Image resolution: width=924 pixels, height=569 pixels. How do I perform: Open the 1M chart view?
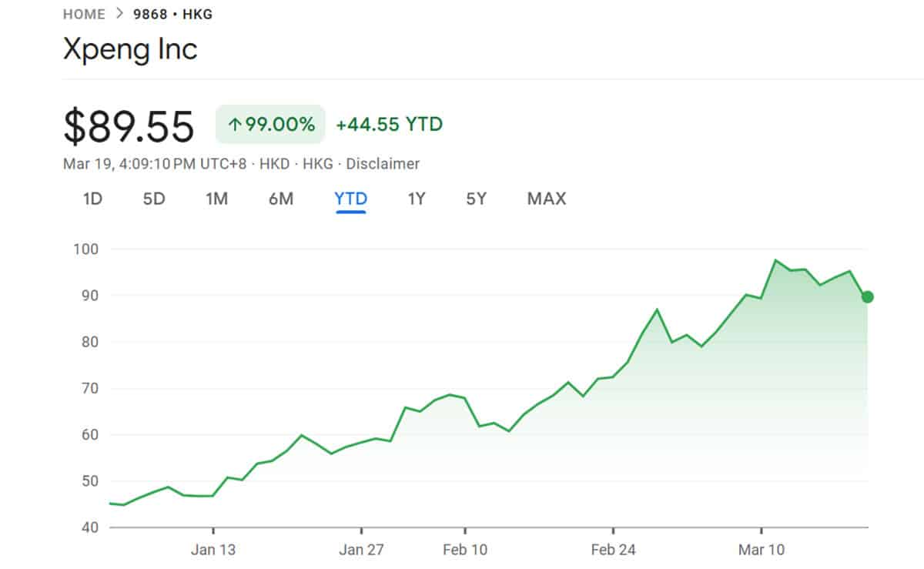(216, 199)
